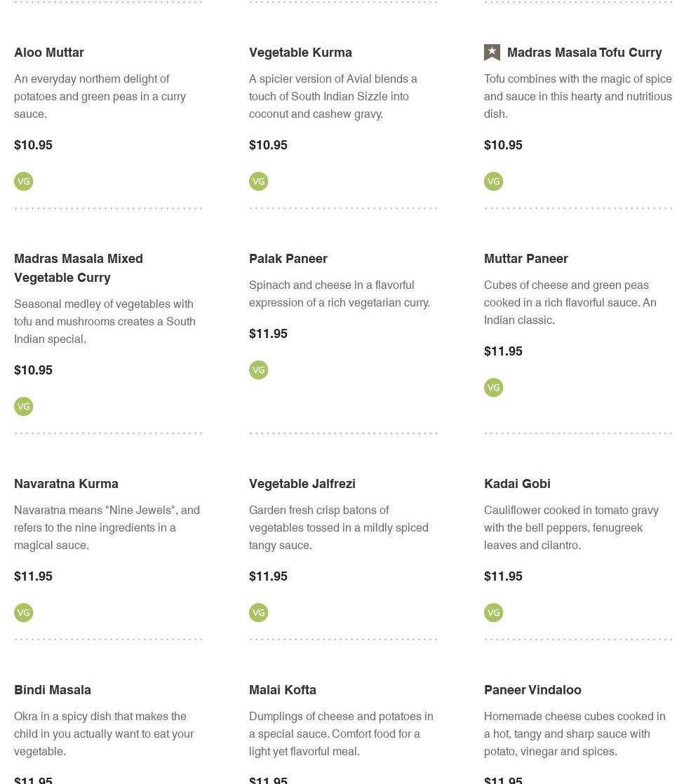Select the Muttar Paneer dish title

[x=526, y=259]
